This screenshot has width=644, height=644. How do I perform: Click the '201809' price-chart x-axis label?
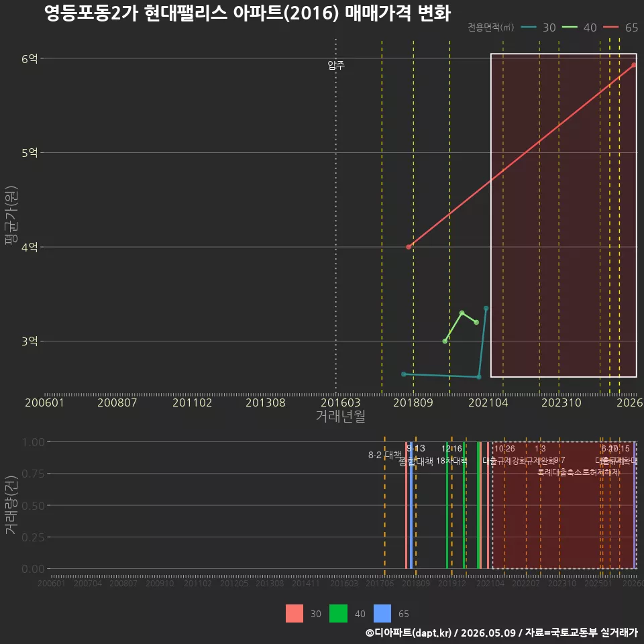(x=413, y=403)
